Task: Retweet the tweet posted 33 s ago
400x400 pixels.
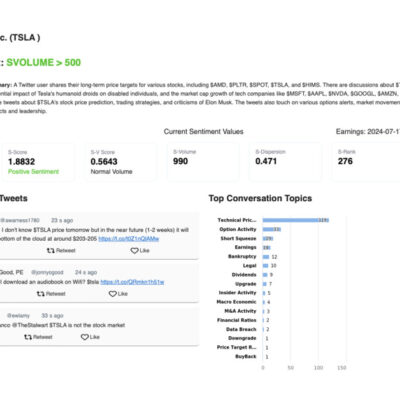Action: click(38, 337)
